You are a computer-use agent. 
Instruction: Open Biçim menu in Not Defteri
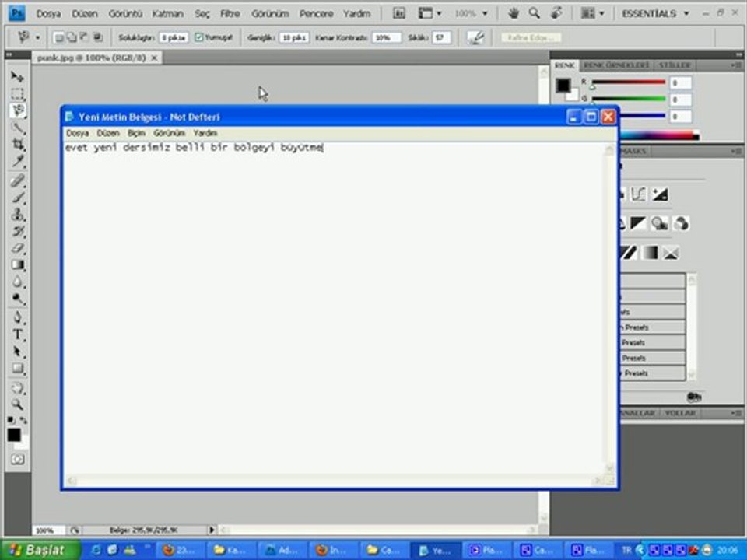pyautogui.click(x=136, y=133)
